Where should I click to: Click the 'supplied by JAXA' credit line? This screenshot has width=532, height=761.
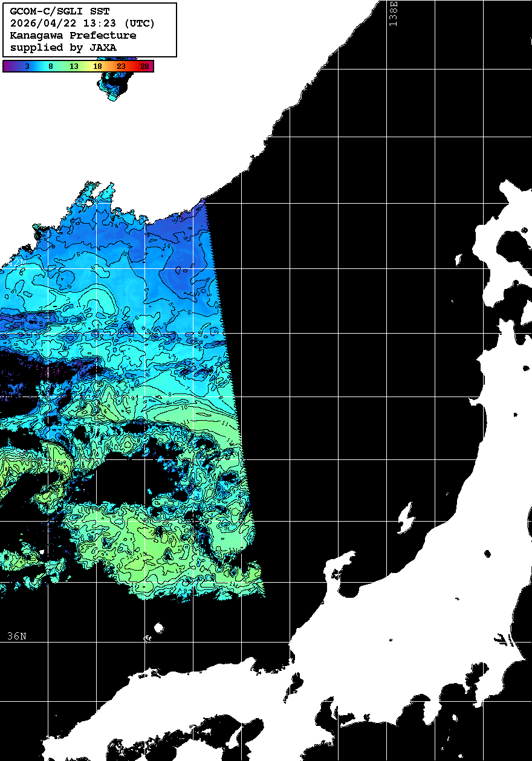click(x=63, y=47)
